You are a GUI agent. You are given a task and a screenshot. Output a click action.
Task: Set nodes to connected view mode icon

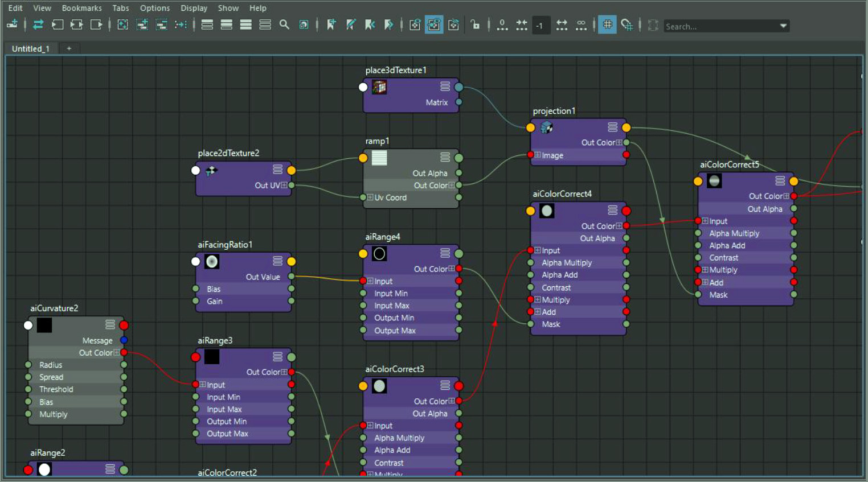pyautogui.click(x=227, y=24)
